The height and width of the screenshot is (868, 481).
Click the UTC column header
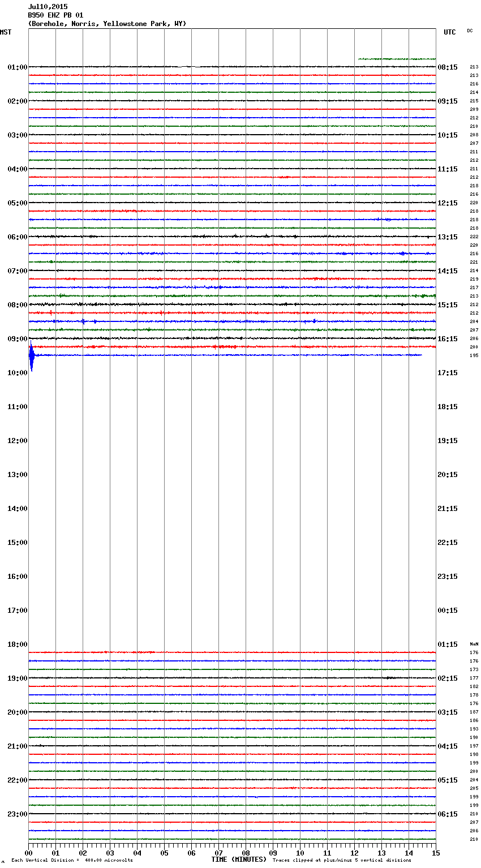[x=449, y=32]
